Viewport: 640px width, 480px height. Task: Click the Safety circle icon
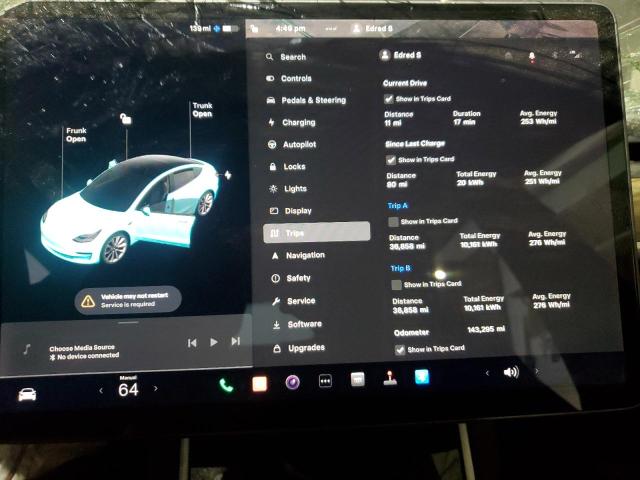pyautogui.click(x=276, y=278)
